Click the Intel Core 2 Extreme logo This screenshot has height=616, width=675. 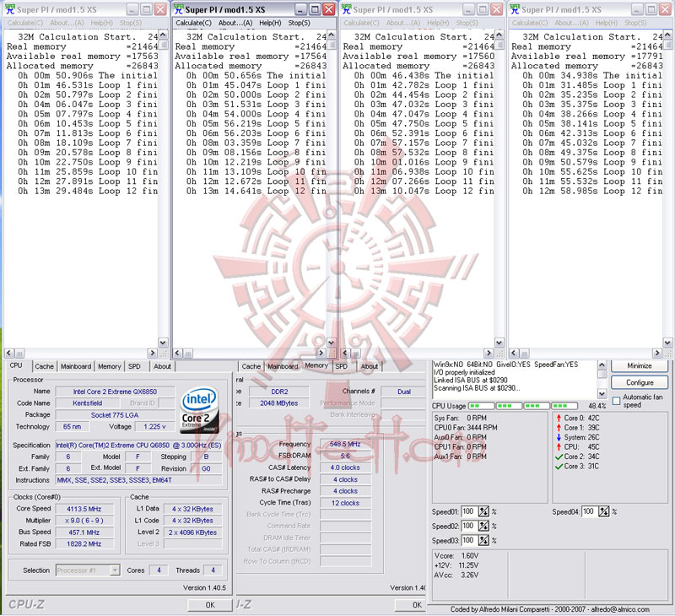pyautogui.click(x=199, y=409)
